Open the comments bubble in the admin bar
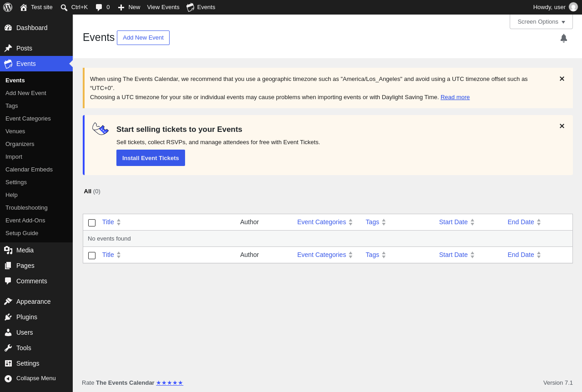Viewport: 582px width, 392px height. (99, 7)
